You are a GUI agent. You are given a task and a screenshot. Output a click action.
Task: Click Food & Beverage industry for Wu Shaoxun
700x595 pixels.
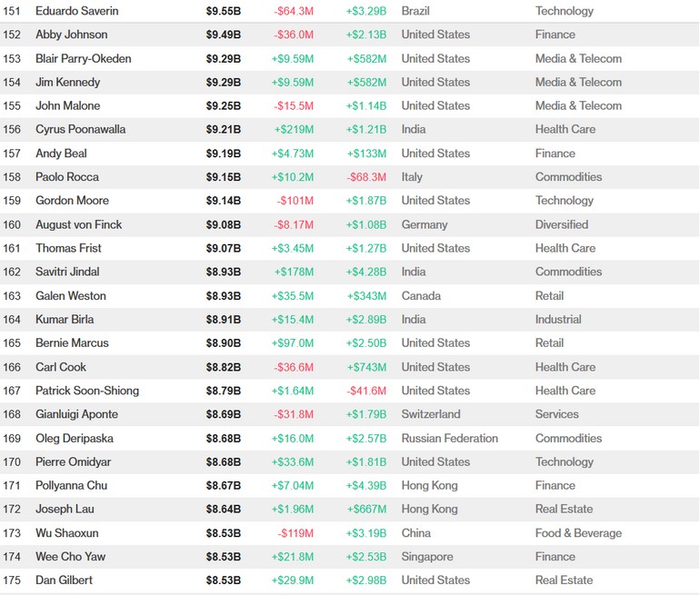click(578, 532)
